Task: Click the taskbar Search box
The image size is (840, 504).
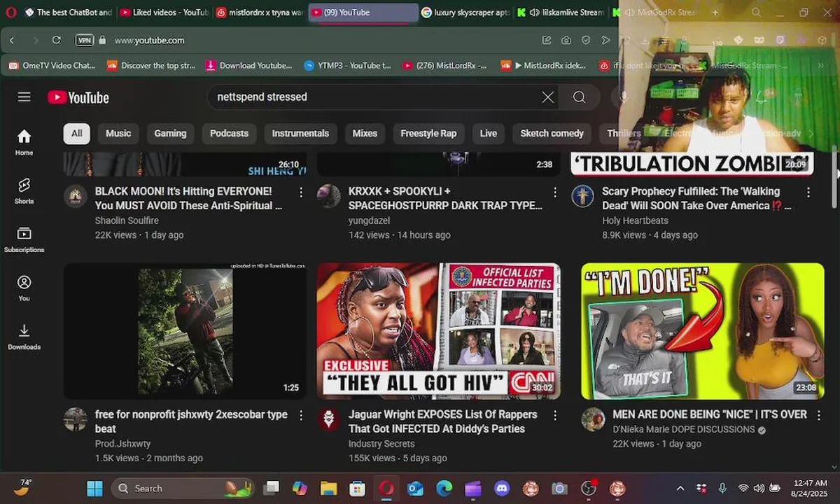Action: 182,489
